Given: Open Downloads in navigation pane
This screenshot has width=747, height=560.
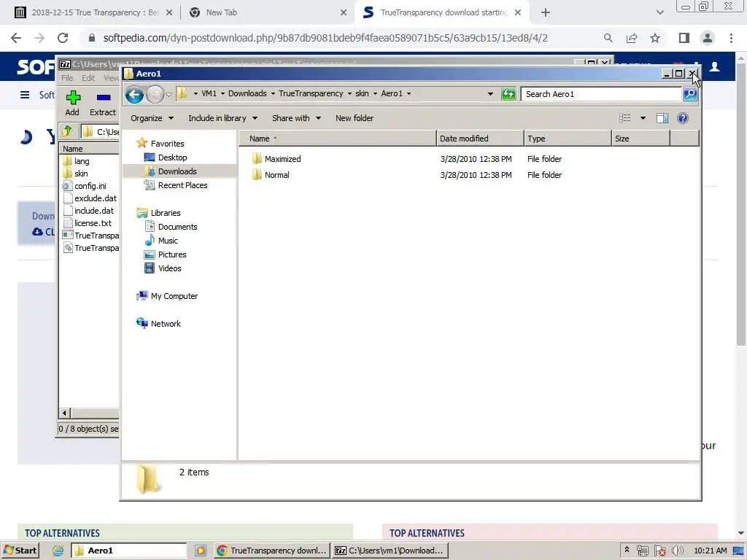Looking at the screenshot, I should 170,171.
